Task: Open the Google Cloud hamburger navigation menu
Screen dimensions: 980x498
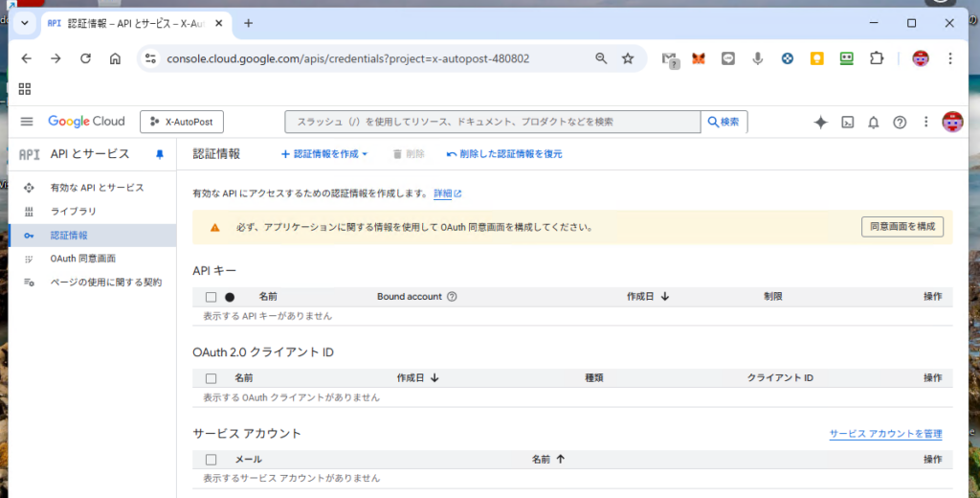Action: click(27, 122)
